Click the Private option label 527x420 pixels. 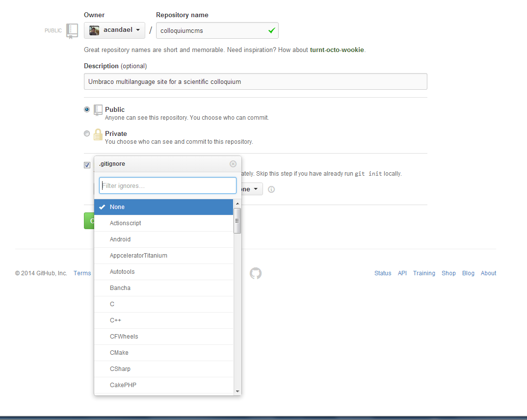pos(116,134)
